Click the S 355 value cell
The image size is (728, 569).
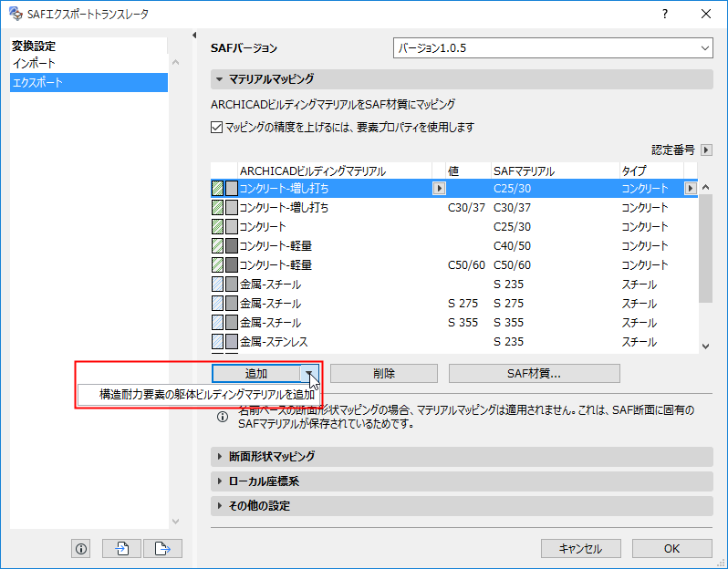coord(463,322)
